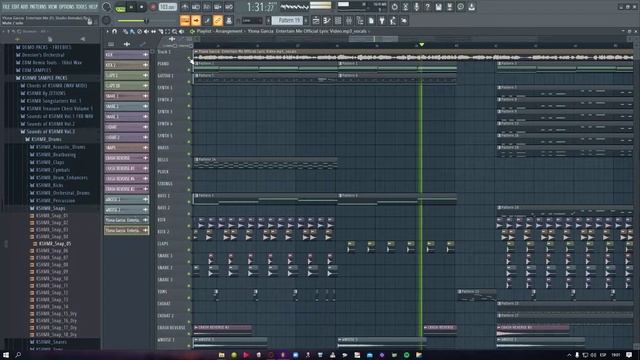Select the playlist Slice tool
Screen dimensions: 640x360
[x=160, y=31]
